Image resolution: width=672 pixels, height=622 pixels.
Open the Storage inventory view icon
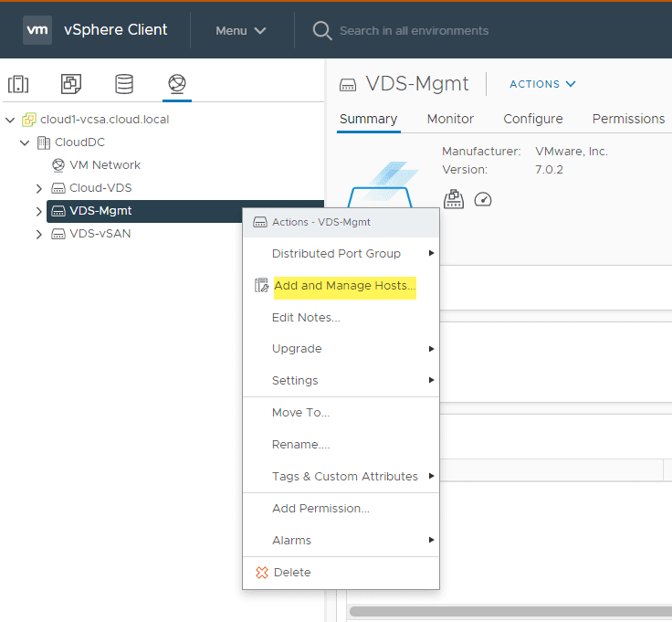coord(124,85)
